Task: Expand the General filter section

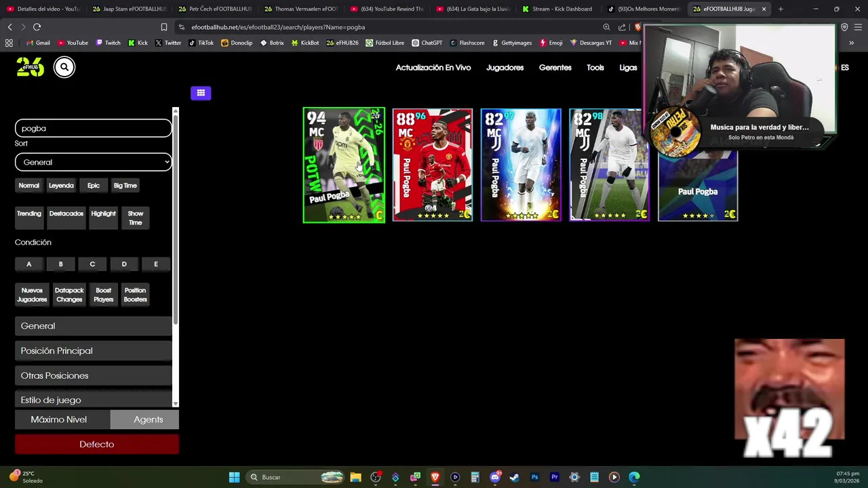Action: click(x=94, y=326)
